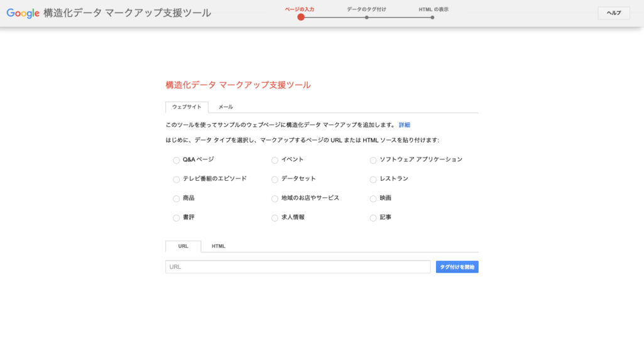
Task: Choose the データセット data type
Action: 275,180
